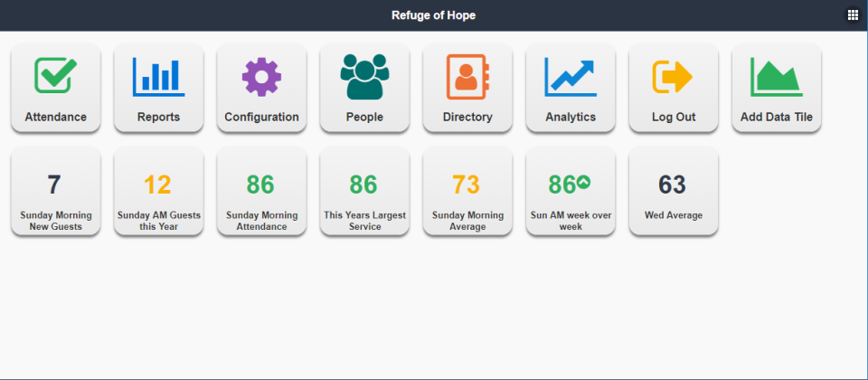This screenshot has height=380, width=868.
Task: Open the Sunday Morning Attendance data tile
Action: click(261, 192)
